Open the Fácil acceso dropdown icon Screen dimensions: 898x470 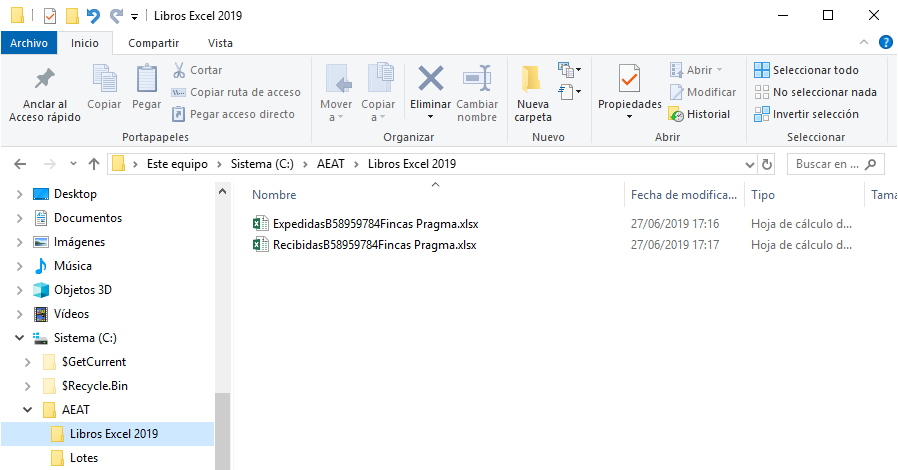click(570, 92)
